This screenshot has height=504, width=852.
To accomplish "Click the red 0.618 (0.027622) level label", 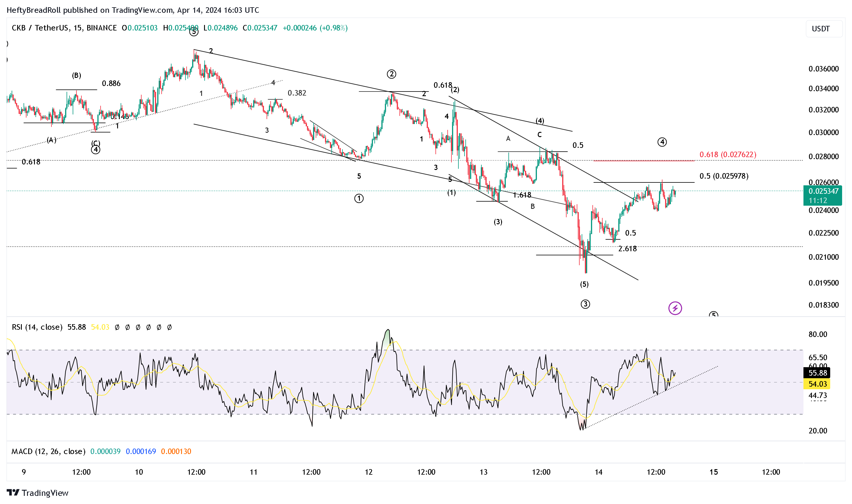I will (x=728, y=155).
